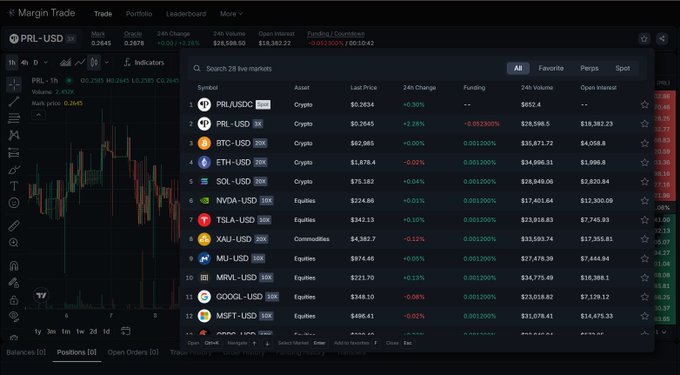Click the share icon in header
The image size is (680, 375).
pos(662,39)
